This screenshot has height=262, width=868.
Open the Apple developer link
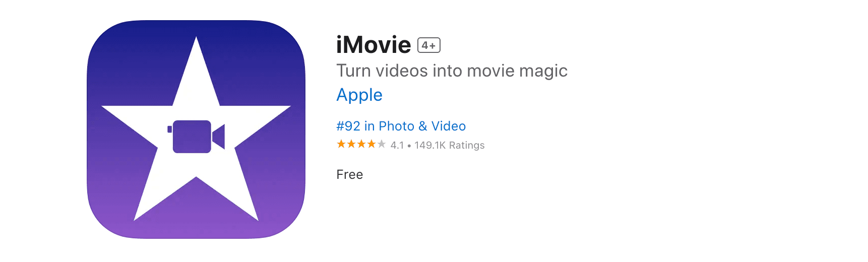tap(359, 95)
